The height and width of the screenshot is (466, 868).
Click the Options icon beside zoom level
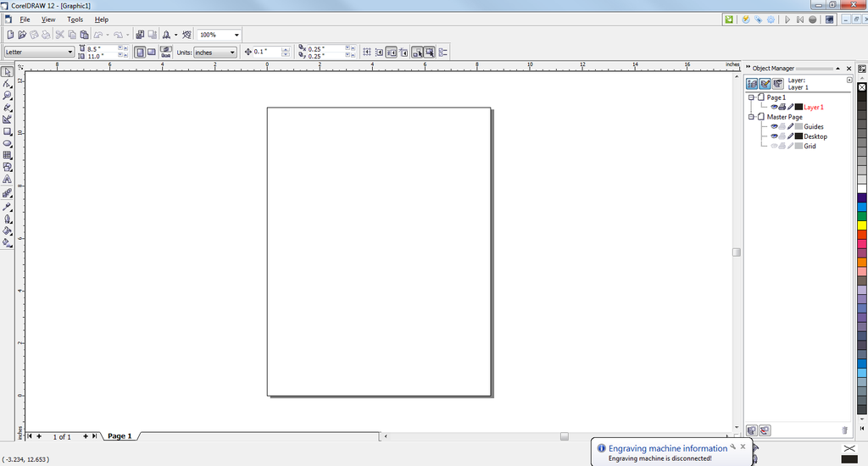(186, 34)
